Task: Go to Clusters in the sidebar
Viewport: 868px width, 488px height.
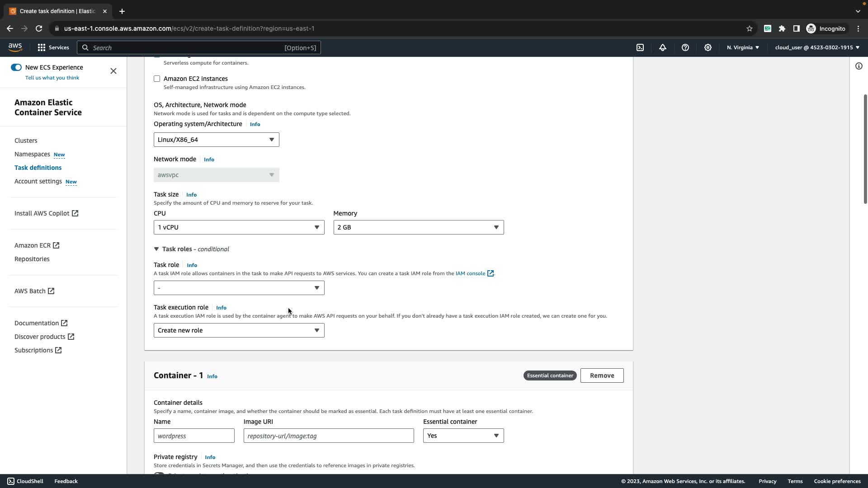Action: pyautogui.click(x=26, y=141)
